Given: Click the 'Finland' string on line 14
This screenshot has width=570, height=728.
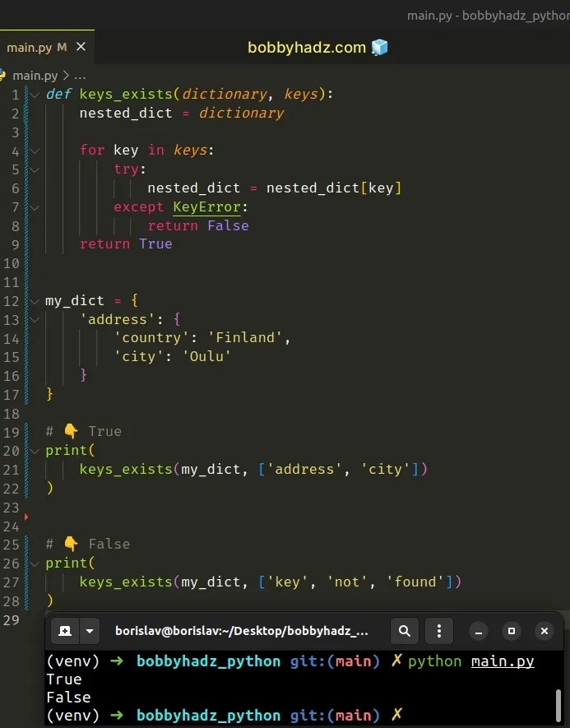Looking at the screenshot, I should (x=244, y=337).
